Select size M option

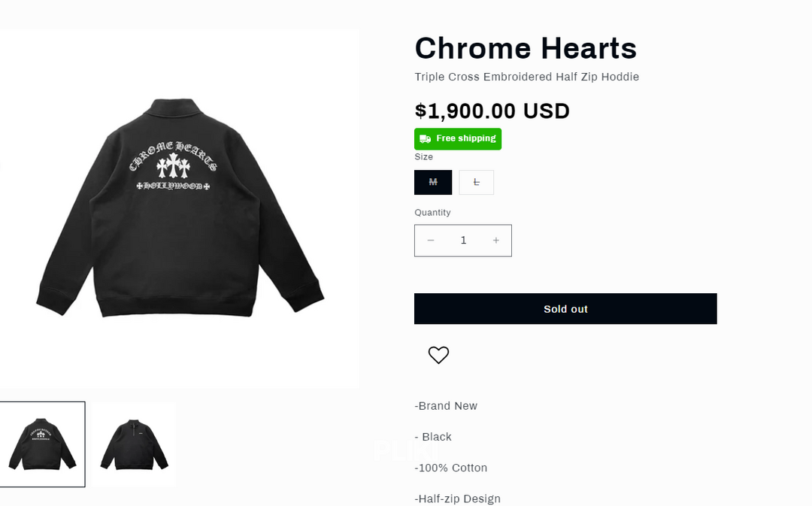[x=433, y=183]
